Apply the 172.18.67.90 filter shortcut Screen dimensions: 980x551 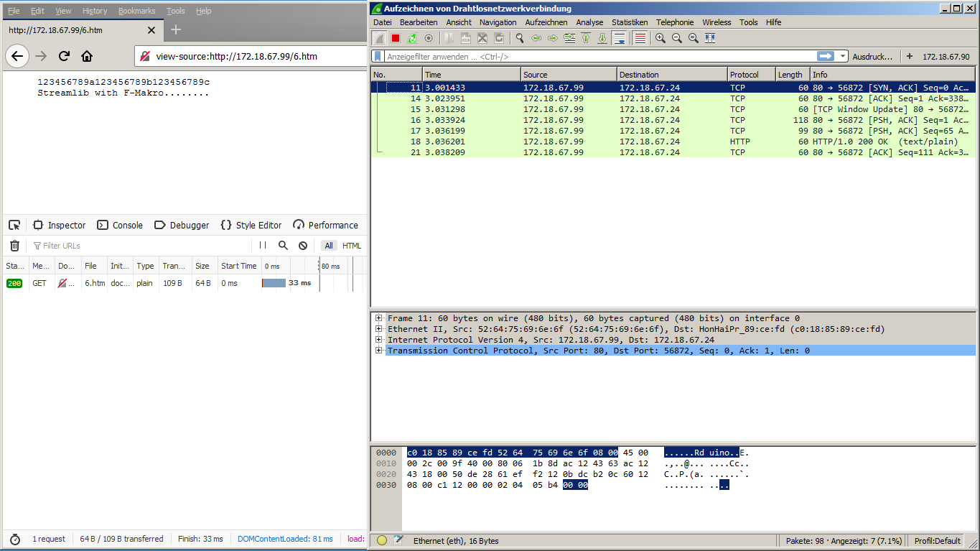point(946,56)
